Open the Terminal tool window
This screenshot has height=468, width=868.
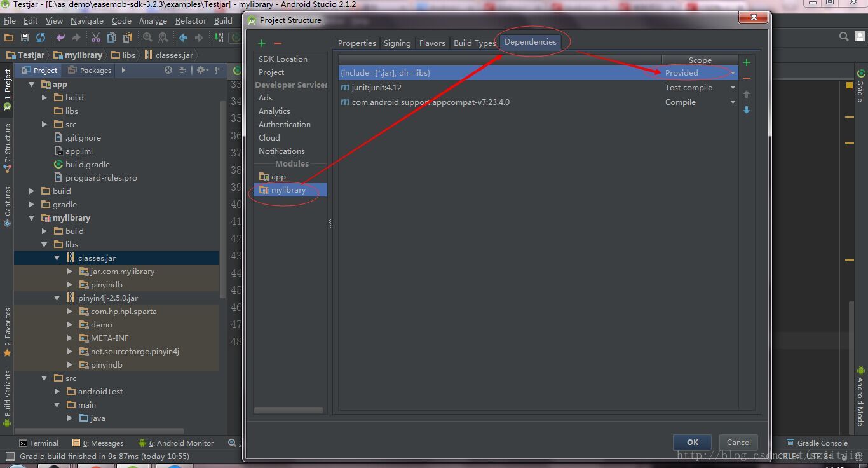38,443
